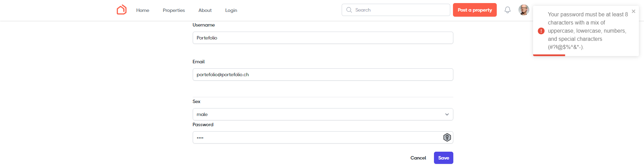Click the toast's red progress bar
This screenshot has width=644, height=168.
tap(549, 55)
